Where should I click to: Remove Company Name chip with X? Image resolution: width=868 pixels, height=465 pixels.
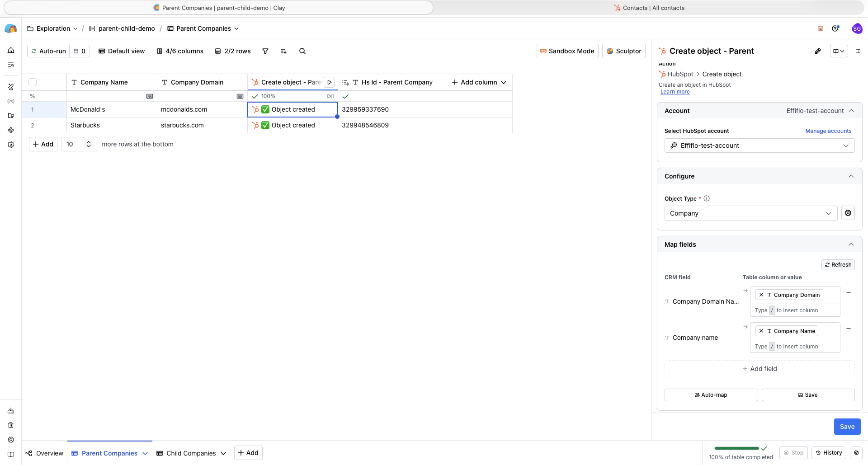click(761, 331)
